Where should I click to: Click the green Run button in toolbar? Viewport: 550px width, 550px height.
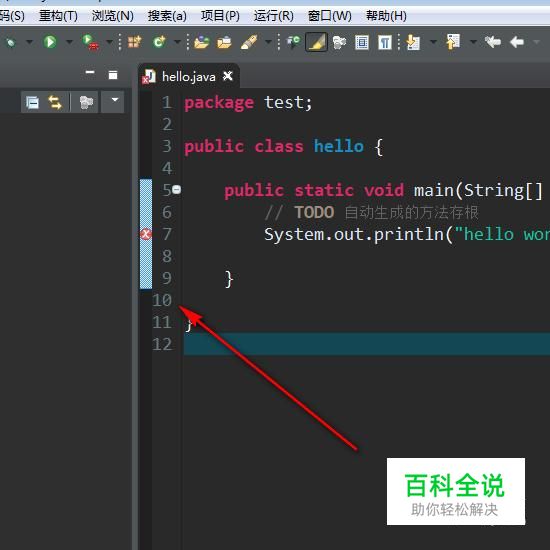pos(50,42)
